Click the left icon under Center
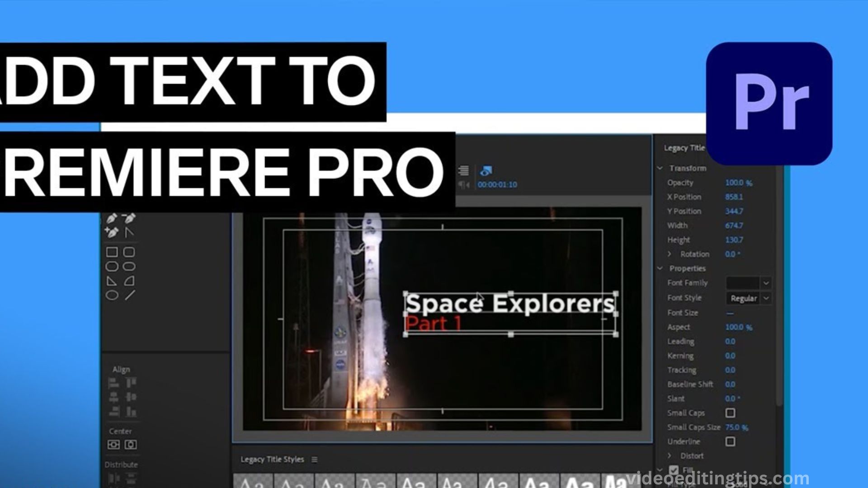The width and height of the screenshot is (868, 488). 113,445
